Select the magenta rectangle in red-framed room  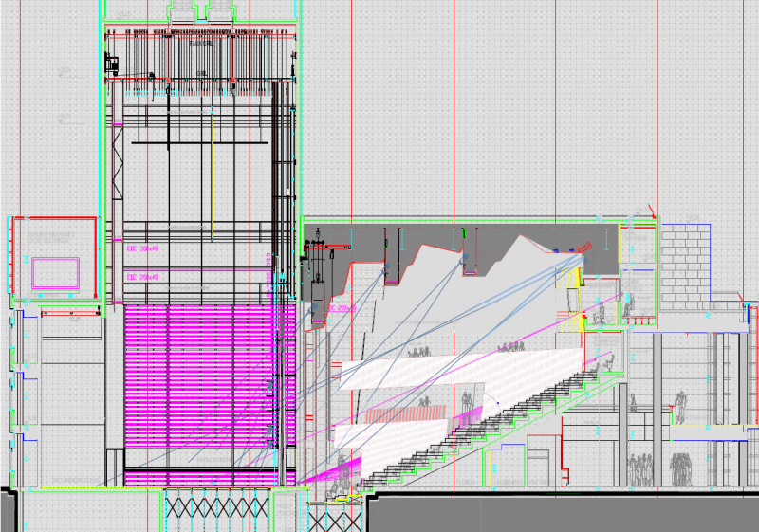click(x=56, y=272)
